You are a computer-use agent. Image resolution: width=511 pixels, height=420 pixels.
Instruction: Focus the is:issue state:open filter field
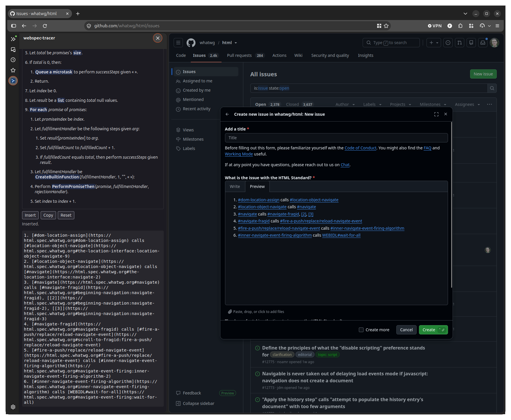(x=369, y=88)
